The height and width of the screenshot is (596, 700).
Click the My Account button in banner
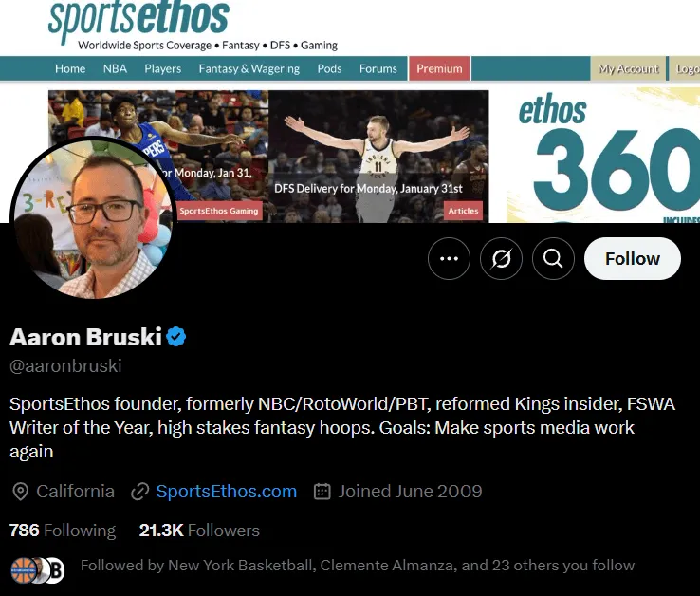click(x=628, y=68)
